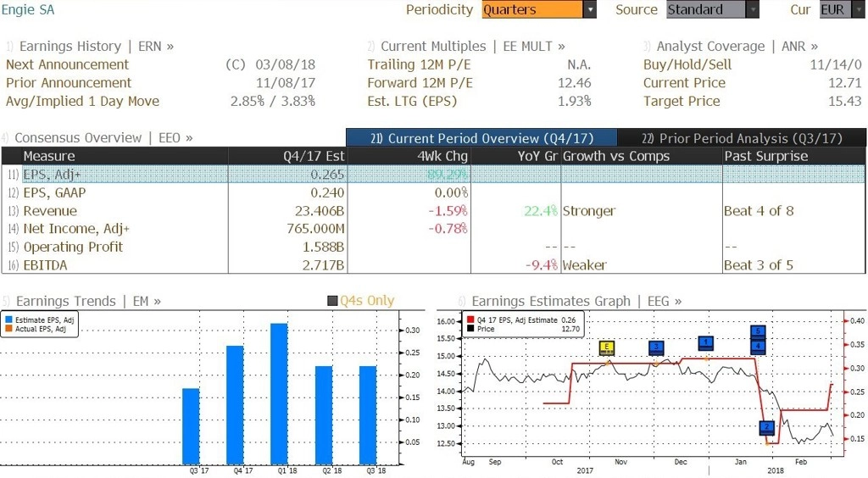Select the EPS, Adj+ measure row
Screen dimensions: 868x478
433,175
